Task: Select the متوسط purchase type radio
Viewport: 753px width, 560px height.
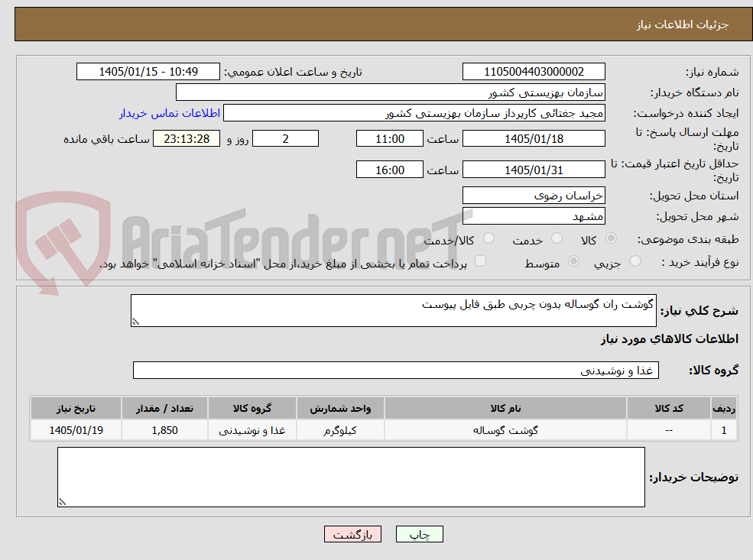Action: point(573,261)
